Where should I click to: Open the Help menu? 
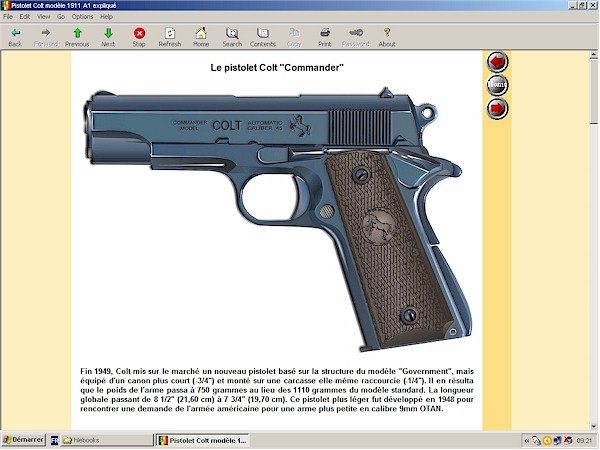coord(106,16)
